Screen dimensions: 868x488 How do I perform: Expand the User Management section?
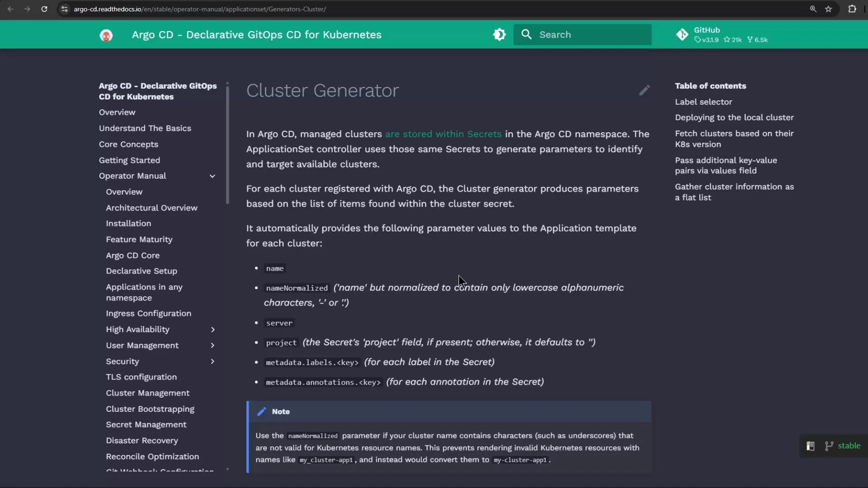pyautogui.click(x=212, y=346)
